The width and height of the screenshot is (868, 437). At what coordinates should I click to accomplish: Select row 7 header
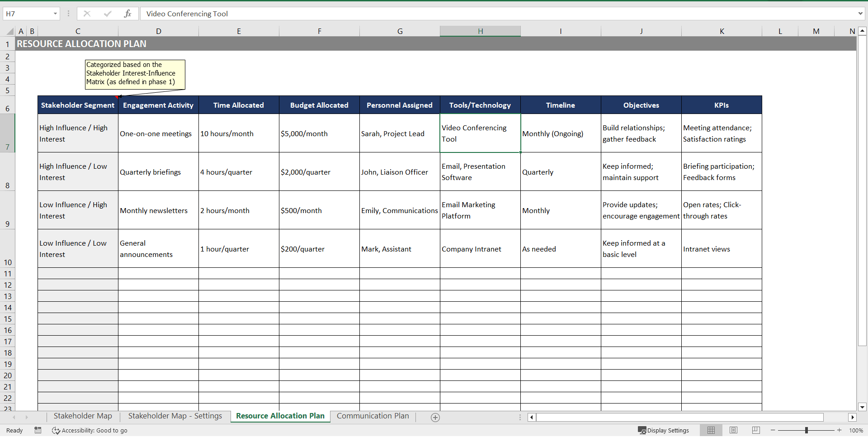pyautogui.click(x=7, y=133)
